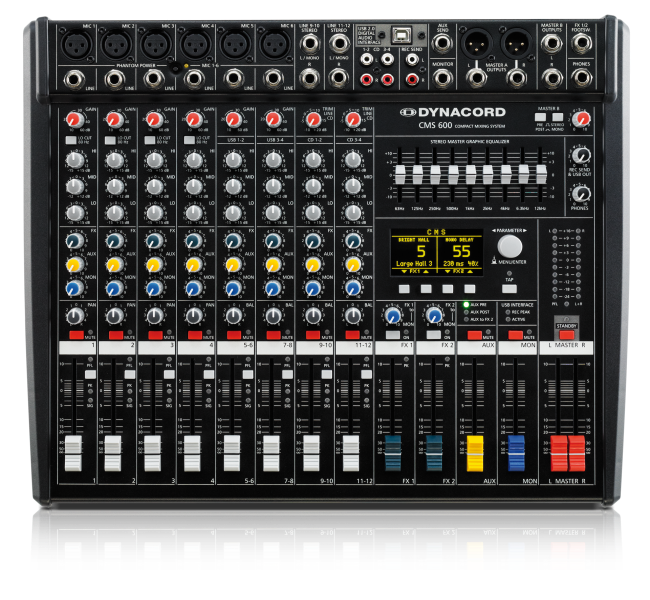Toggle channel 1 LO CUT switch
Viewport: 650px width, 600px height.
[71, 140]
